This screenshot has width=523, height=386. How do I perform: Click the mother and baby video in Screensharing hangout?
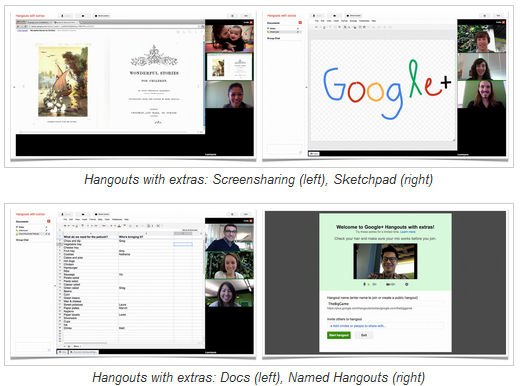pos(229,38)
